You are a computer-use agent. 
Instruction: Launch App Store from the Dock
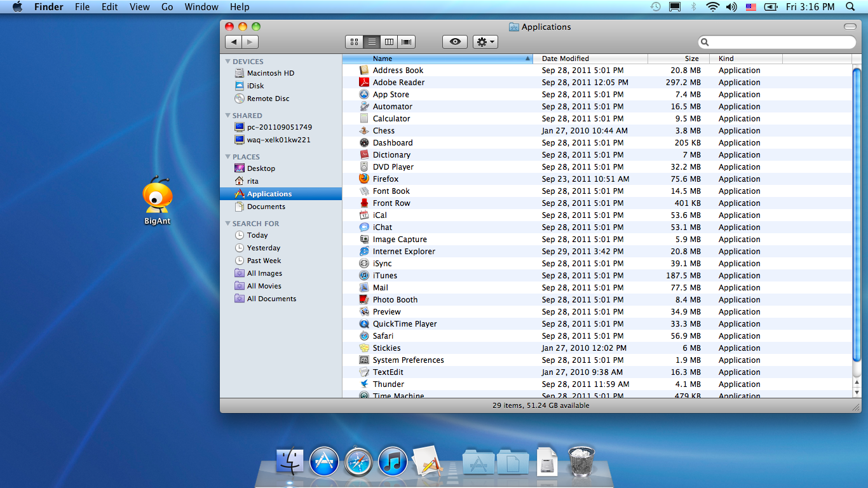click(x=324, y=461)
